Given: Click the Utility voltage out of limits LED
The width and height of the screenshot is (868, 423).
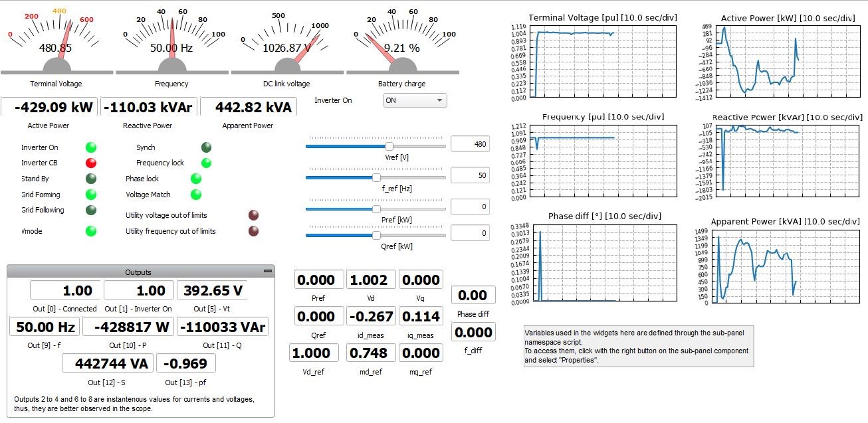Looking at the screenshot, I should click(253, 215).
